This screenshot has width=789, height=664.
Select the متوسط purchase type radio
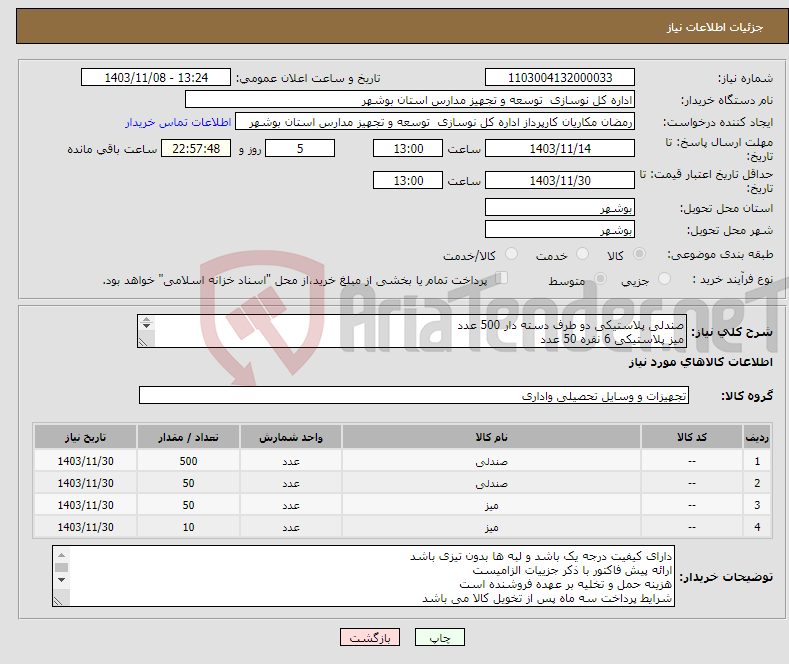coord(600,279)
